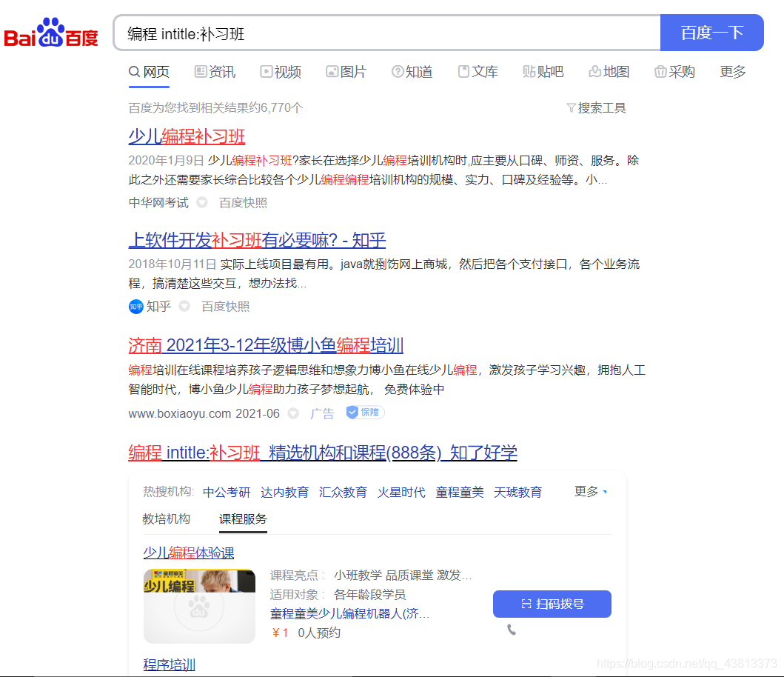Image resolution: width=784 pixels, height=677 pixels.
Task: Click the 达内教育 link
Action: coord(284,493)
